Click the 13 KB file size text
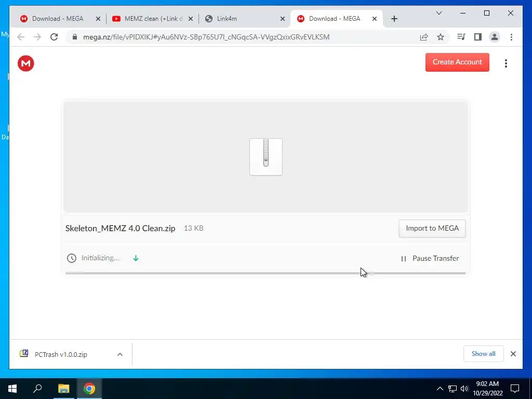Viewport: 532px width, 399px height. 193,229
